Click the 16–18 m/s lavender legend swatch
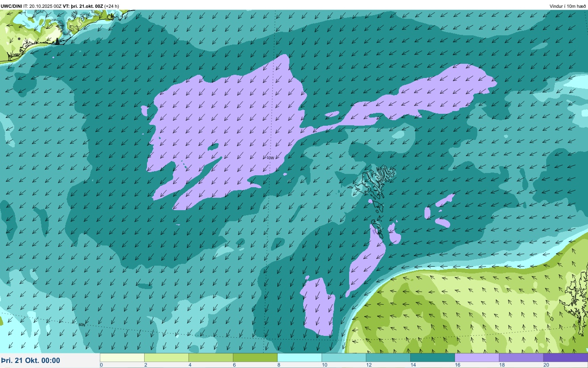This screenshot has width=588, height=368. pyautogui.click(x=477, y=357)
